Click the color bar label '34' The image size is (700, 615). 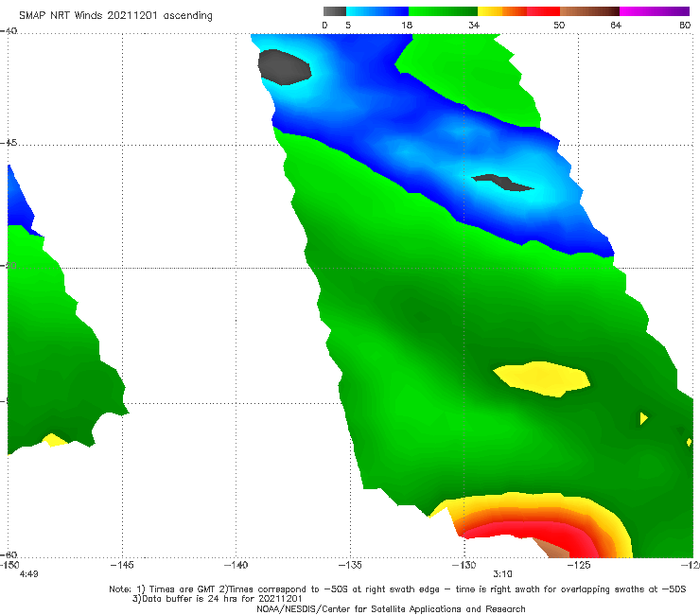[x=474, y=25]
